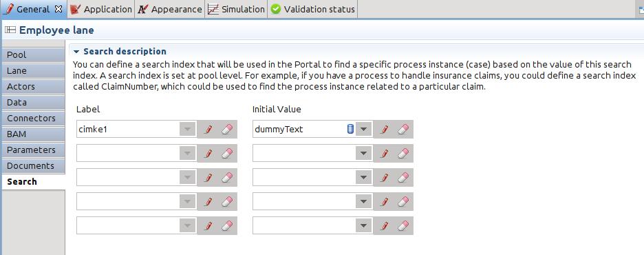This screenshot has height=255, width=644.
Task: Expand the second row Initial Value dropdown
Action: point(363,154)
